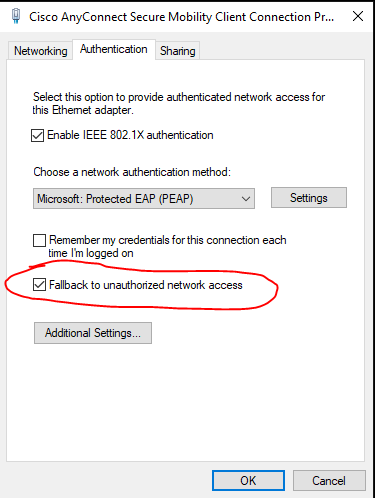Image resolution: width=375 pixels, height=498 pixels.
Task: Expand the authentication method dropdown arrow
Action: click(x=246, y=199)
